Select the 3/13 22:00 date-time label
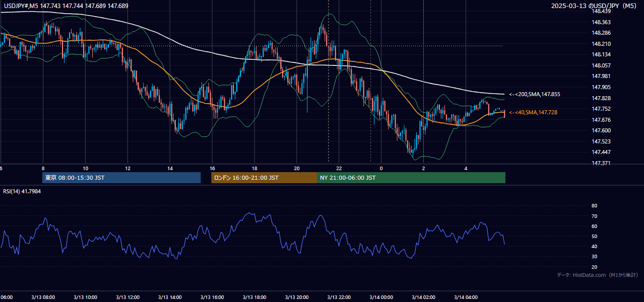 pos(339,297)
